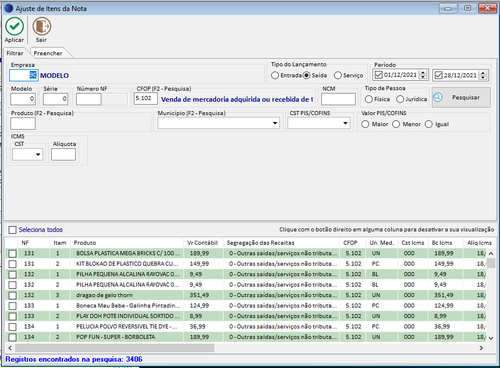Image resolution: width=500 pixels, height=368 pixels.
Task: Open the Município dropdown list
Action: click(x=275, y=123)
